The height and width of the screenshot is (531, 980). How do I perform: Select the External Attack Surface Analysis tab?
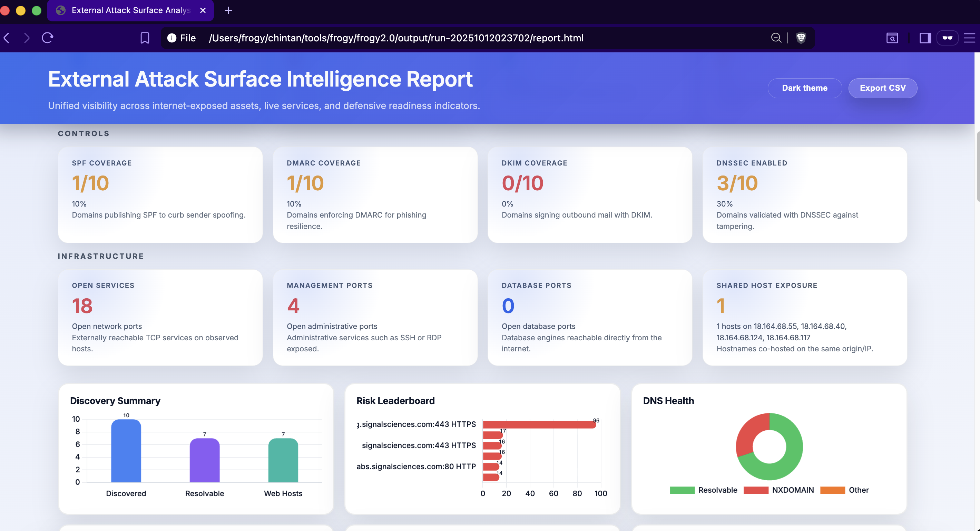coord(130,10)
